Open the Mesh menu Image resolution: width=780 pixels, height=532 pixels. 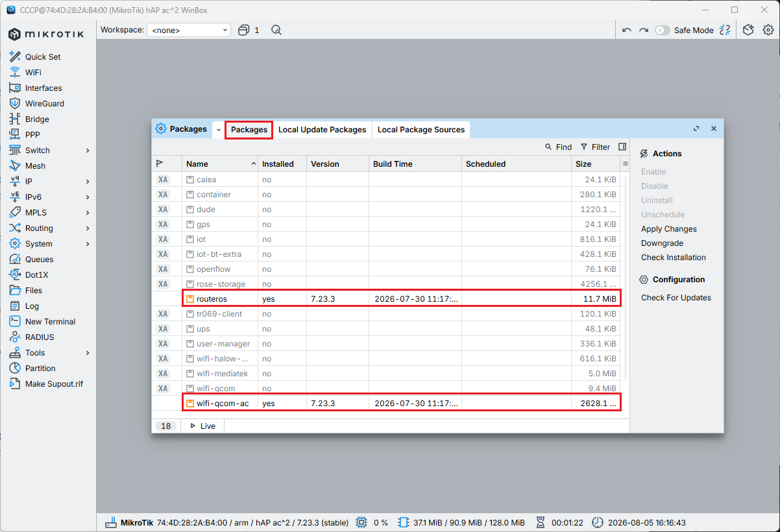click(35, 166)
